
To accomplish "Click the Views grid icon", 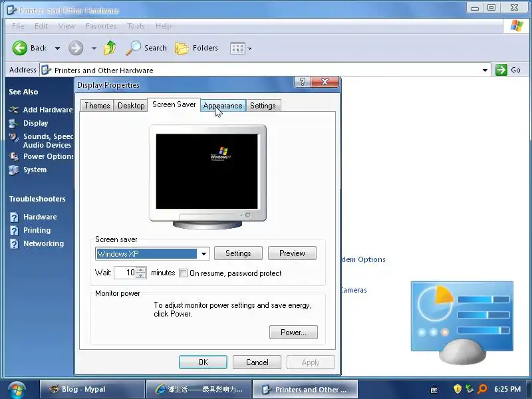I will [x=237, y=48].
